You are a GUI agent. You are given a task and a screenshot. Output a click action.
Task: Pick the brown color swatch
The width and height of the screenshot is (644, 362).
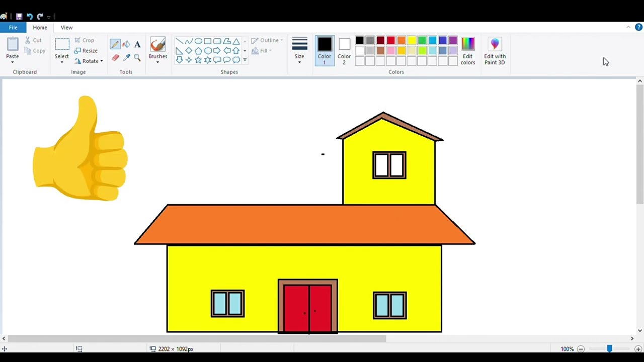[380, 51]
